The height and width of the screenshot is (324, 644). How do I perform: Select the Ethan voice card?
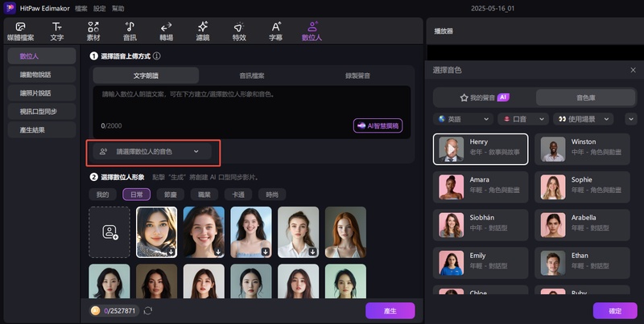tap(582, 263)
